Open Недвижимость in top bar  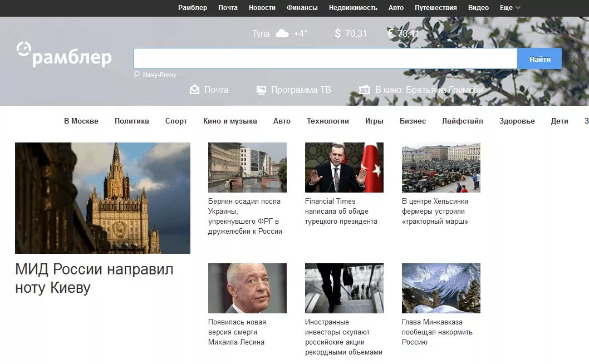(353, 7)
